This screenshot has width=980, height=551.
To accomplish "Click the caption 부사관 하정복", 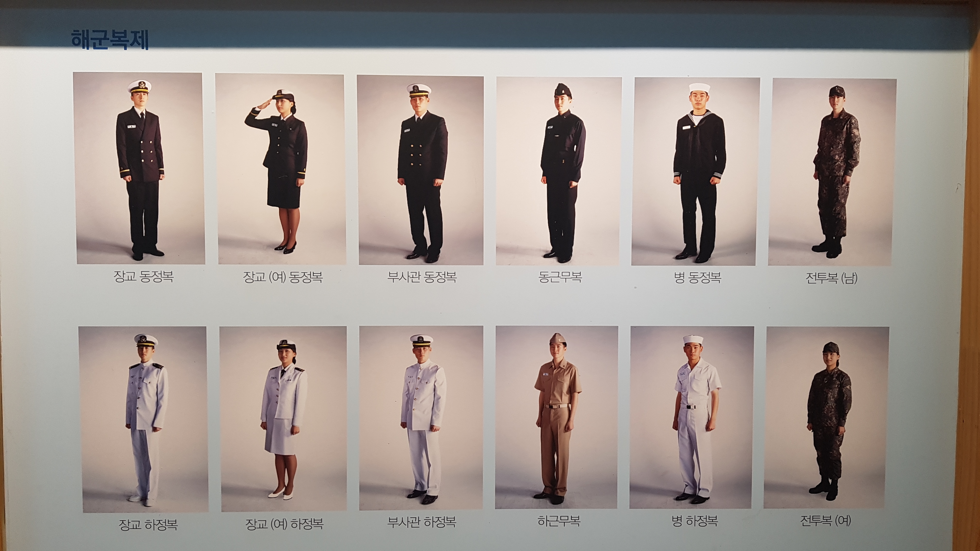I will [421, 522].
